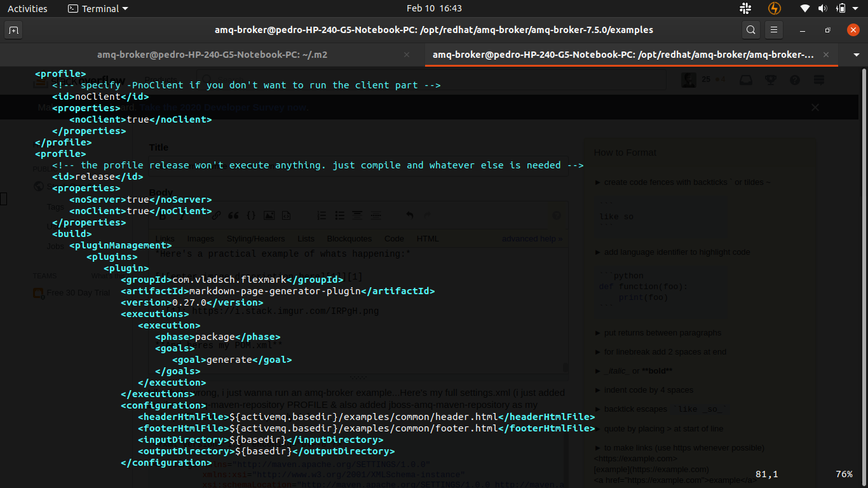Click the closing </execution> tag line

point(172,383)
